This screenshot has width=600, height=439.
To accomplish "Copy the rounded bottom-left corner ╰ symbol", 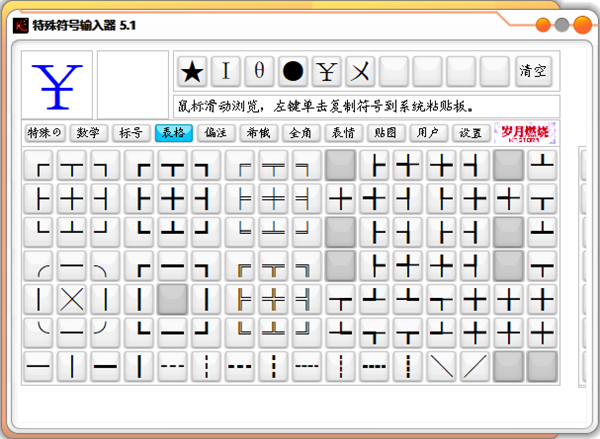I will (x=38, y=333).
